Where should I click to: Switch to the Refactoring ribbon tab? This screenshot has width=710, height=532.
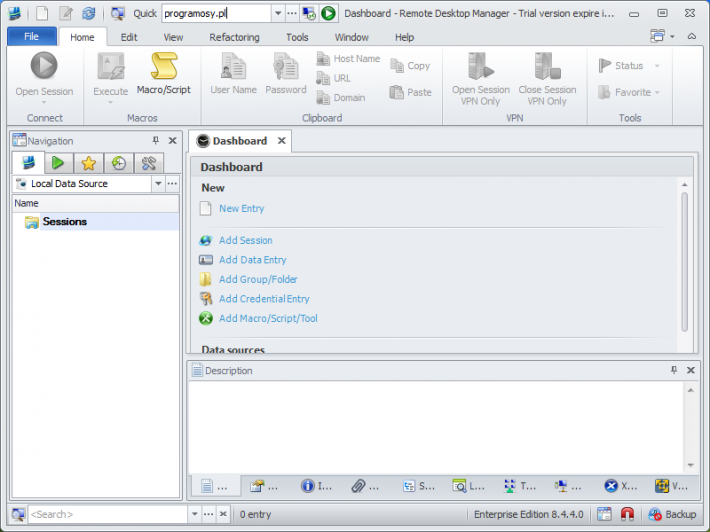coord(234,37)
